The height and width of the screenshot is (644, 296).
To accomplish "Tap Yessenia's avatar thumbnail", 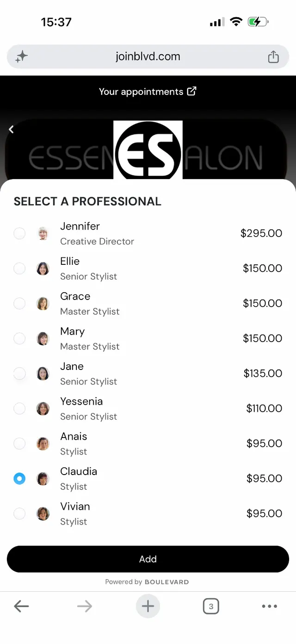I will pos(43,408).
